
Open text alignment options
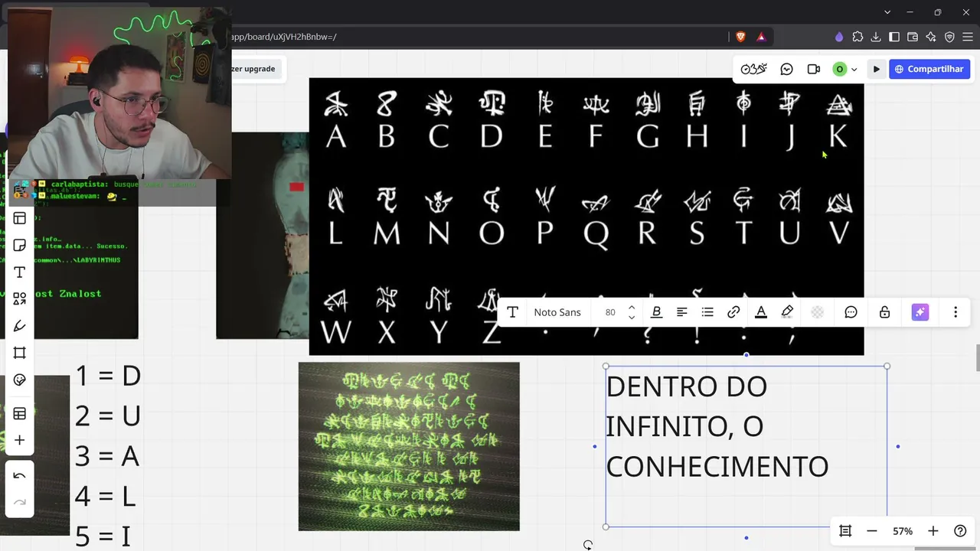[682, 312]
